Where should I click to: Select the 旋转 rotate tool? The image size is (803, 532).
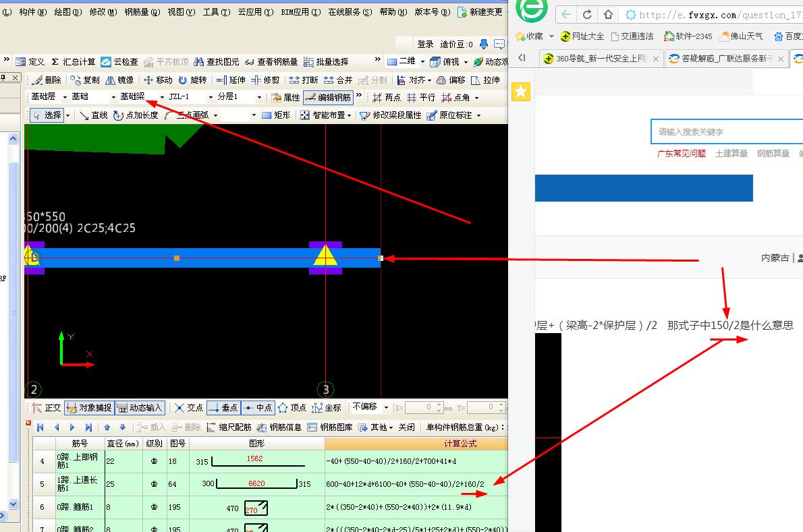coord(192,80)
